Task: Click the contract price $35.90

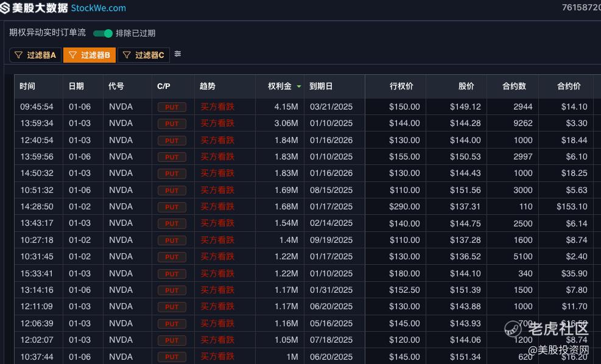Action: [574, 273]
